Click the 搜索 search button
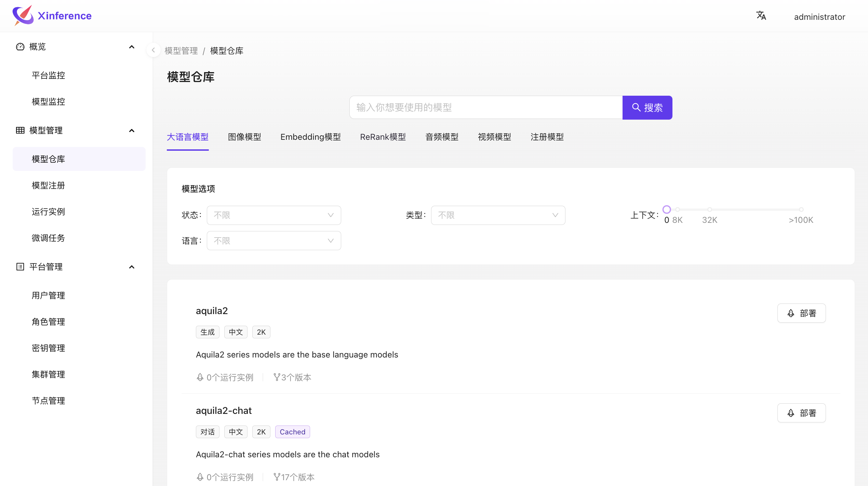This screenshot has height=486, width=868. tap(647, 108)
